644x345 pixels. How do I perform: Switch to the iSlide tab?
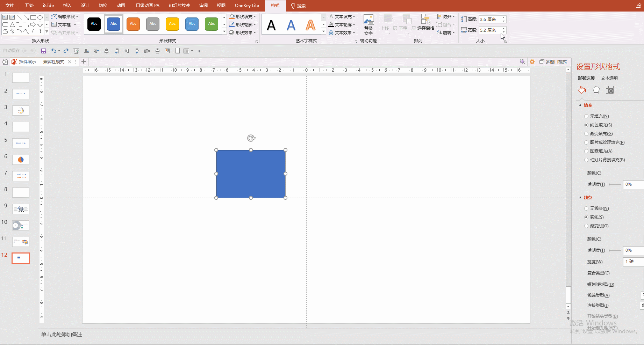pyautogui.click(x=48, y=6)
